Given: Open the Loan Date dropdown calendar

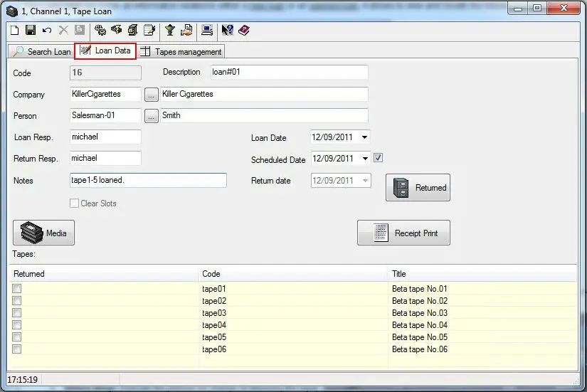Looking at the screenshot, I should (365, 137).
